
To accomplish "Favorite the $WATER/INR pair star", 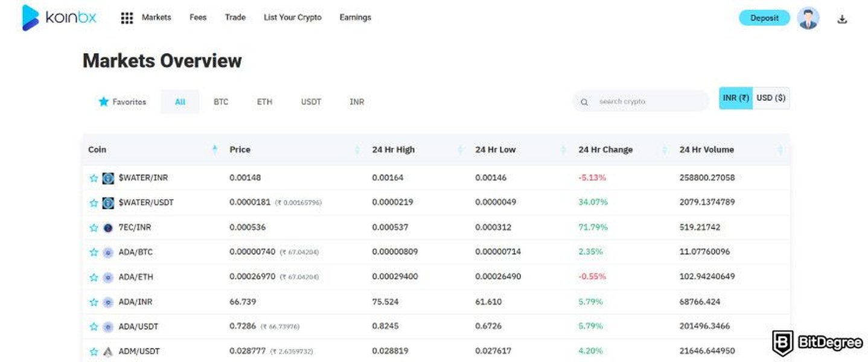I will pyautogui.click(x=94, y=178).
